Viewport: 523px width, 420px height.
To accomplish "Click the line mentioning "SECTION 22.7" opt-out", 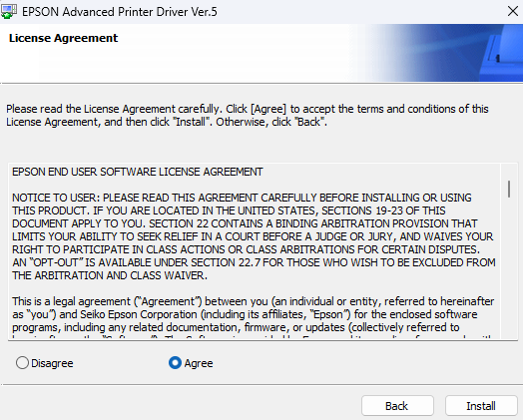I will [x=254, y=262].
